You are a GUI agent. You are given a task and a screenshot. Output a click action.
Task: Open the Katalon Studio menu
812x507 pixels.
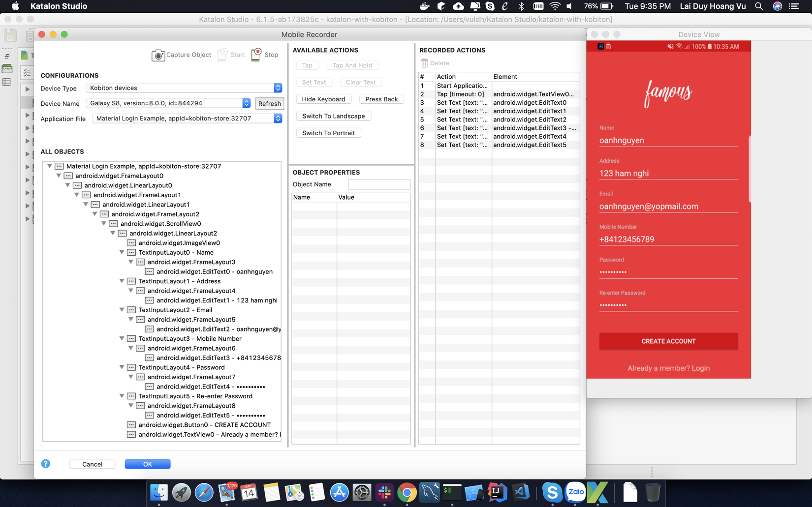coord(59,6)
